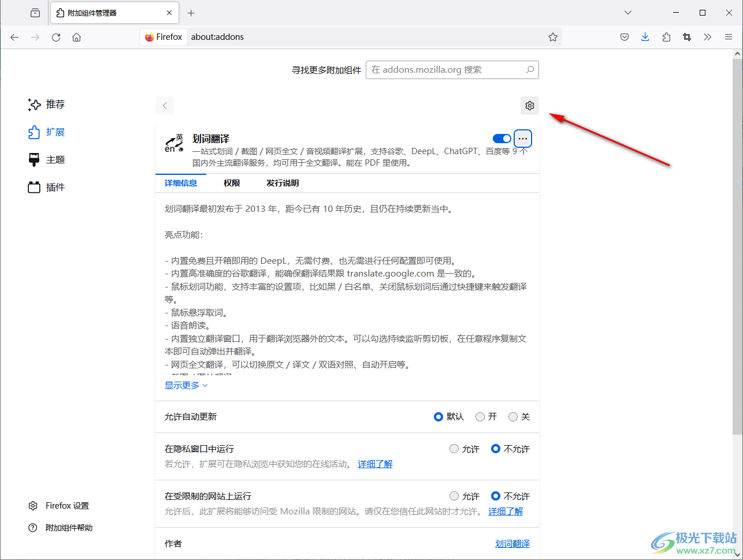Select 允许 for running in private windows
The width and height of the screenshot is (743, 560).
(x=454, y=449)
